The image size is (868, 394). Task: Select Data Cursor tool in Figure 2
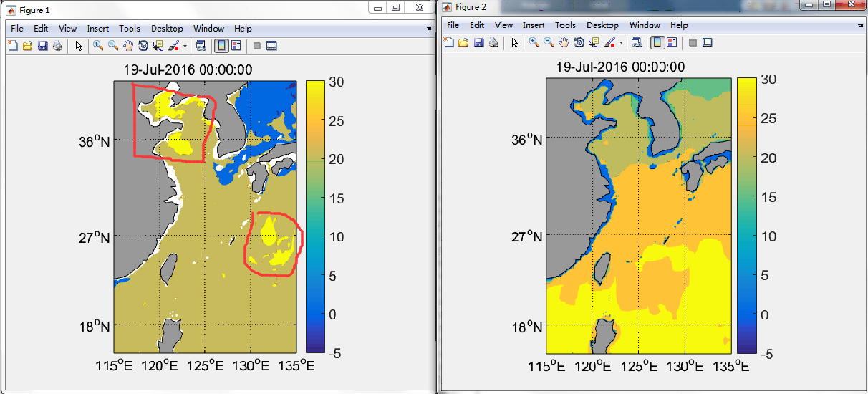click(x=594, y=42)
